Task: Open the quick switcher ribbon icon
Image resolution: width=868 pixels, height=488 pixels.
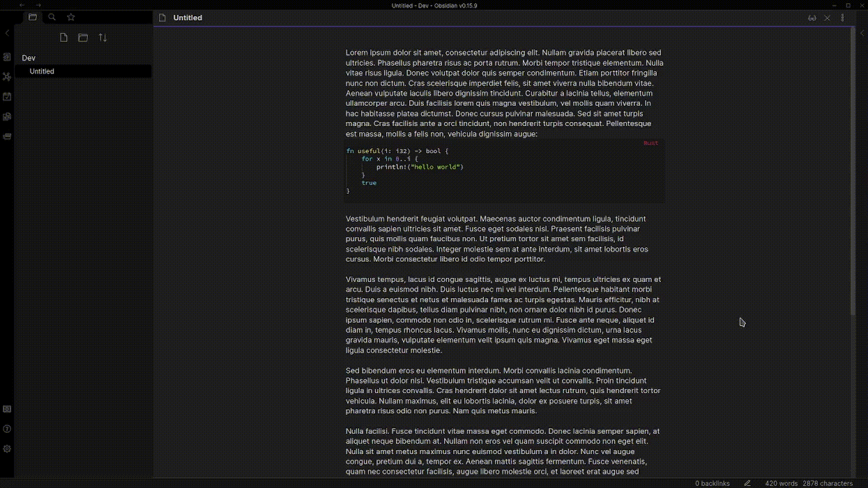Action: click(x=7, y=57)
